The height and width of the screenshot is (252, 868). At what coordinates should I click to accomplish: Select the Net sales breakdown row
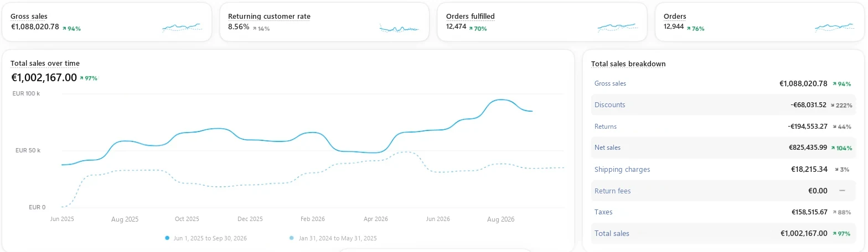(x=723, y=148)
